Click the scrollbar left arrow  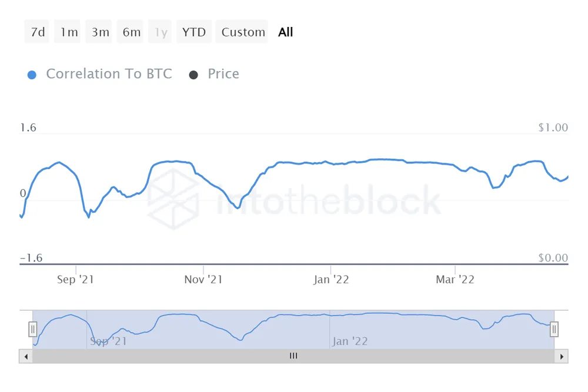[x=26, y=356]
